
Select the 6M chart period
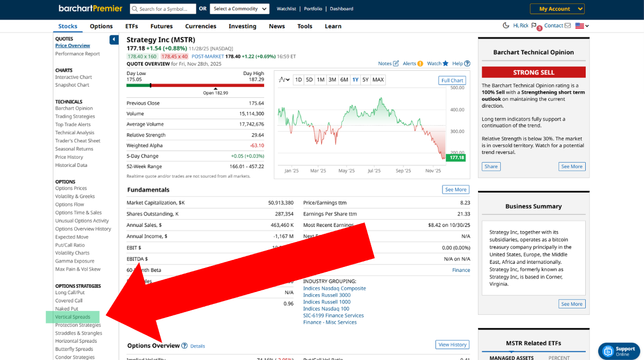tap(344, 79)
